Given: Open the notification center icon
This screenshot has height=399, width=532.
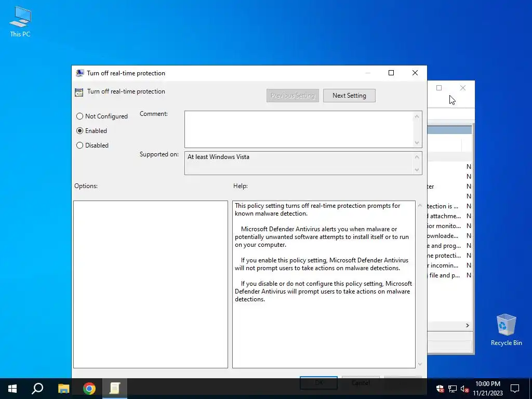Looking at the screenshot, I should coord(515,389).
